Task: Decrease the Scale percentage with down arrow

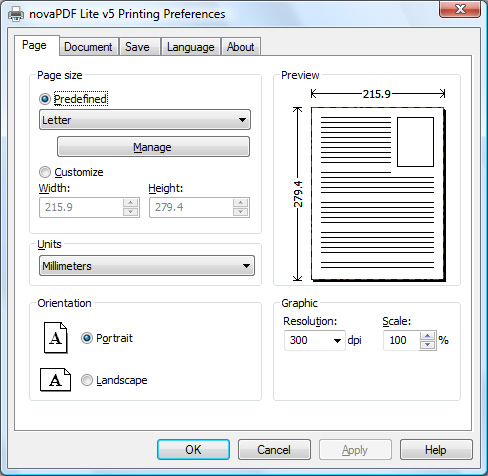Action: (428, 345)
